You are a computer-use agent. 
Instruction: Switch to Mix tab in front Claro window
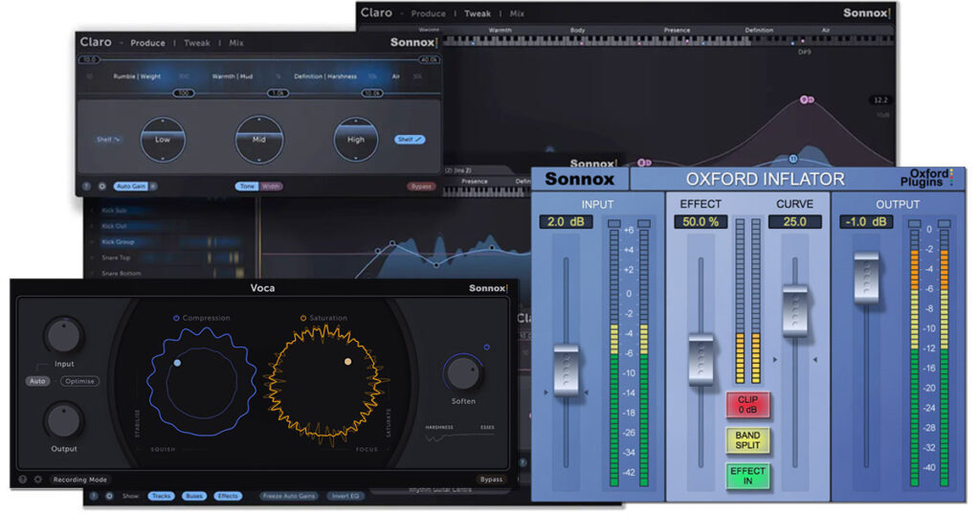[x=236, y=43]
